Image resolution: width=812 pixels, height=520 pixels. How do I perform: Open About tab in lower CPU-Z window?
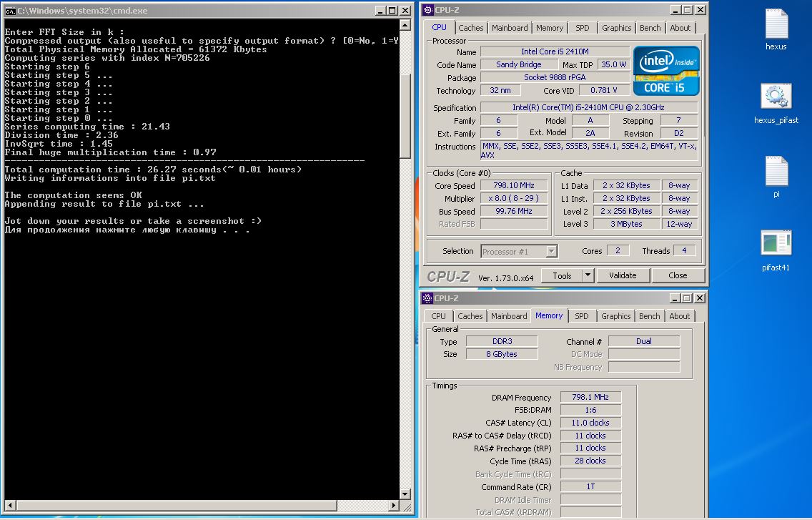tap(680, 316)
